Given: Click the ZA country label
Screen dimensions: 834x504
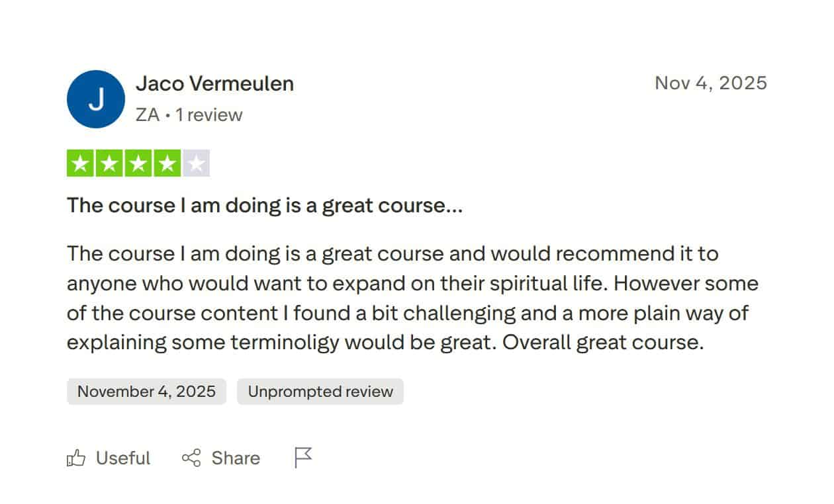Looking at the screenshot, I should 148,115.
